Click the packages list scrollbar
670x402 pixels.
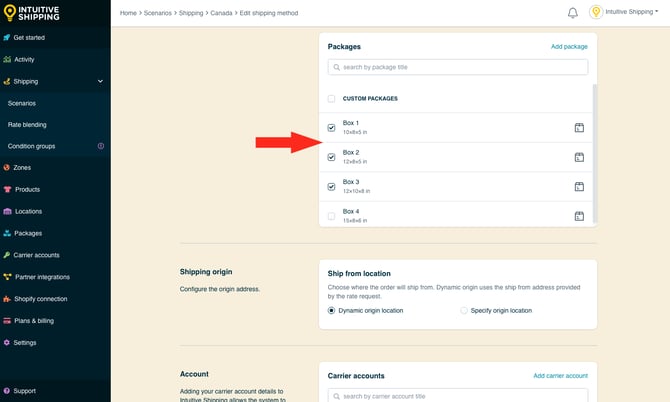(595, 154)
